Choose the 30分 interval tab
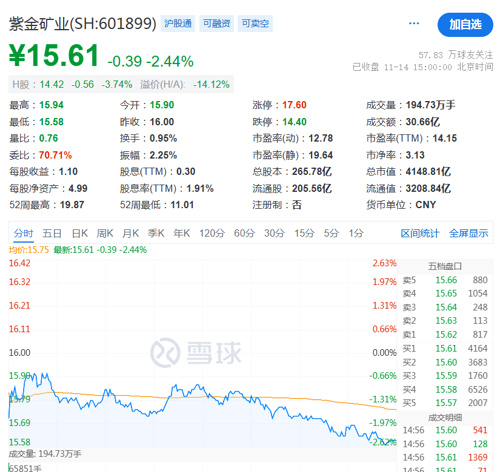The width and height of the screenshot is (500, 472). tap(274, 233)
